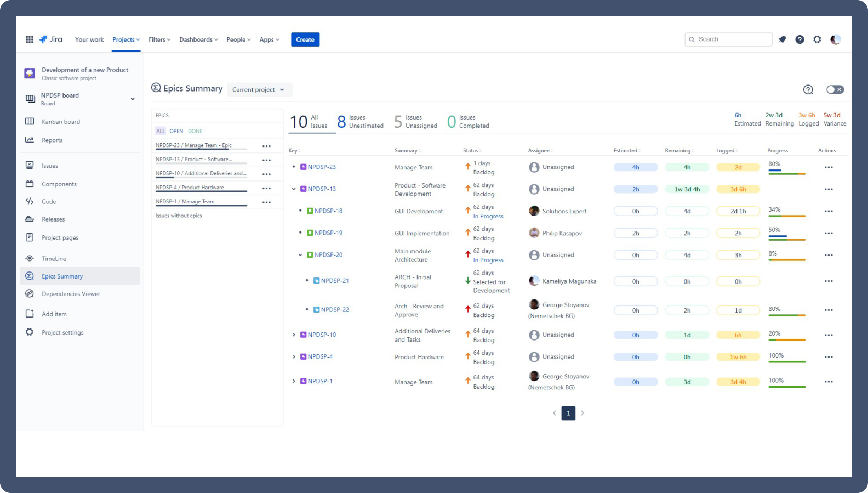Expand the NPDSP-10 epic row
The width and height of the screenshot is (868, 493).
294,335
